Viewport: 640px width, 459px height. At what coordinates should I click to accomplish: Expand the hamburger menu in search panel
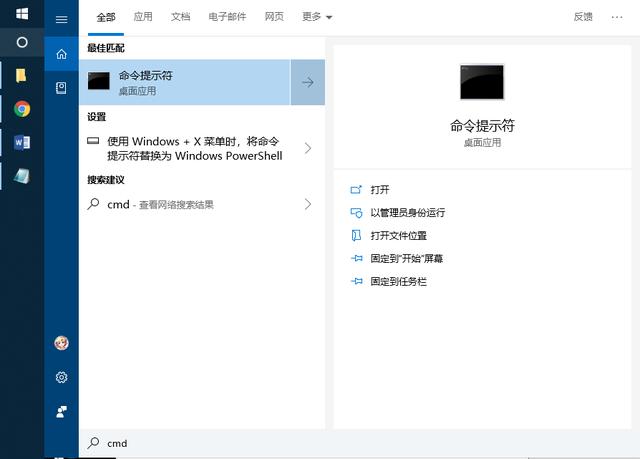coord(62,19)
